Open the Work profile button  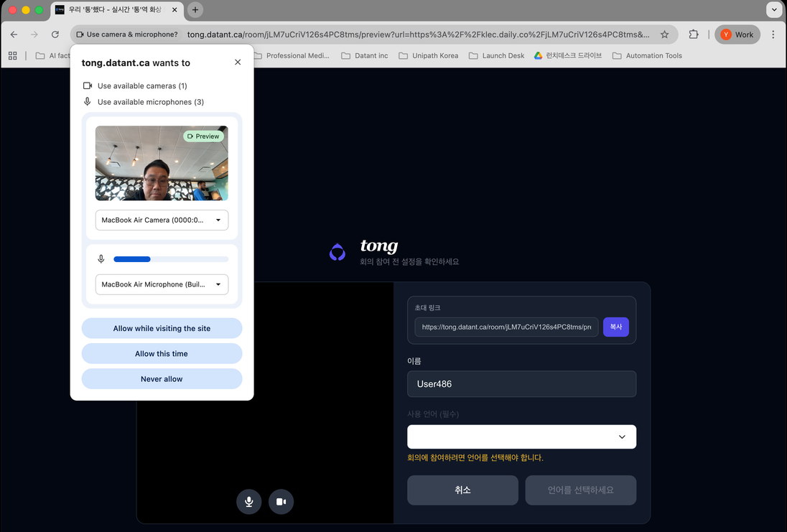(x=737, y=34)
